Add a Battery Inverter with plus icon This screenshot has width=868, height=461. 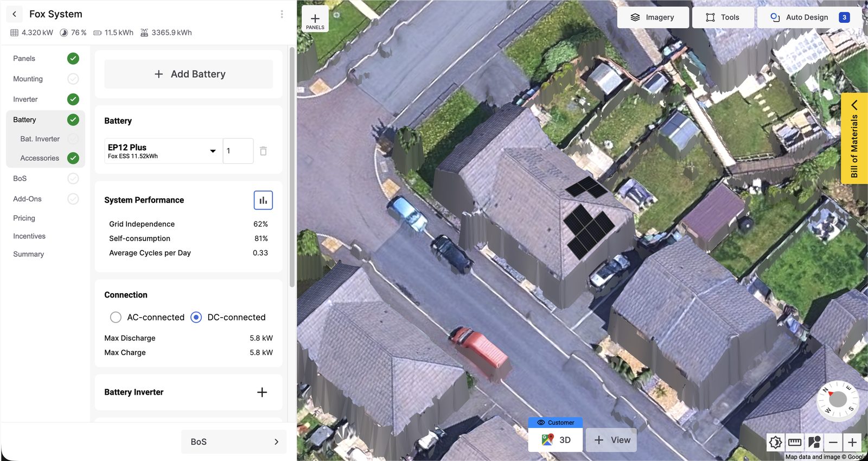tap(262, 392)
